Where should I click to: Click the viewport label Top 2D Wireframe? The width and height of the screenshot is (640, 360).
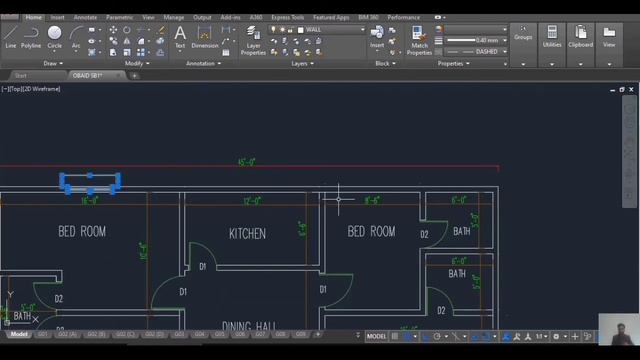point(31,89)
